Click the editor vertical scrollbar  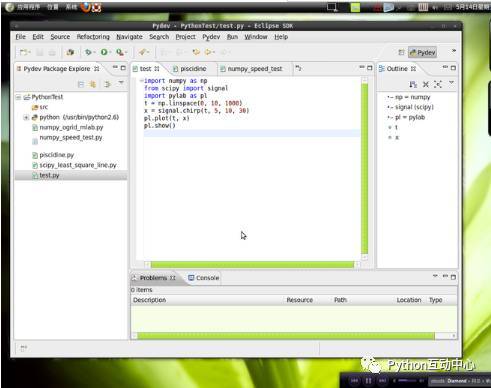point(365,168)
